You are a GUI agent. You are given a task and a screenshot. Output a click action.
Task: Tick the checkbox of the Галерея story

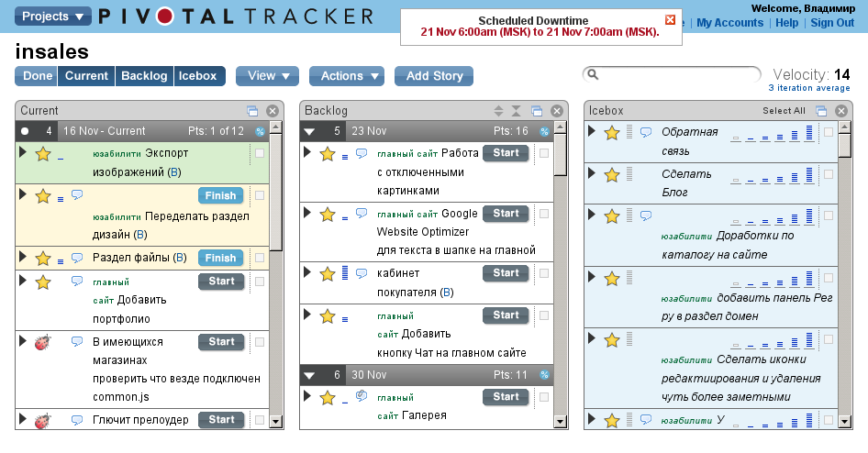coord(544,397)
